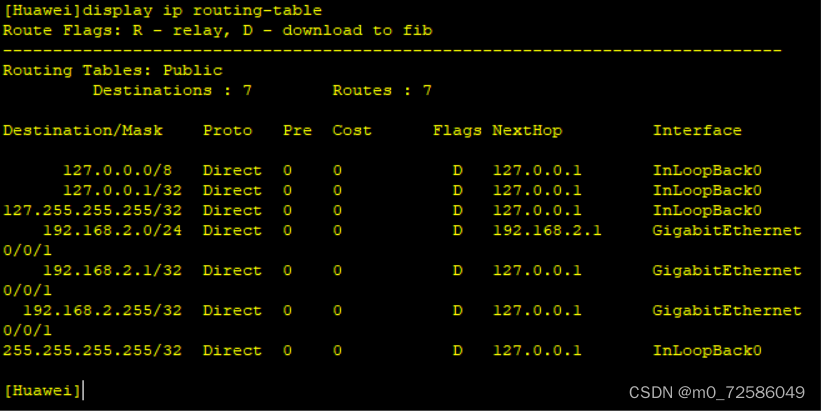The image size is (821, 411).
Task: Select the 192.168.2.255/32 destination entry
Action: click(x=102, y=310)
